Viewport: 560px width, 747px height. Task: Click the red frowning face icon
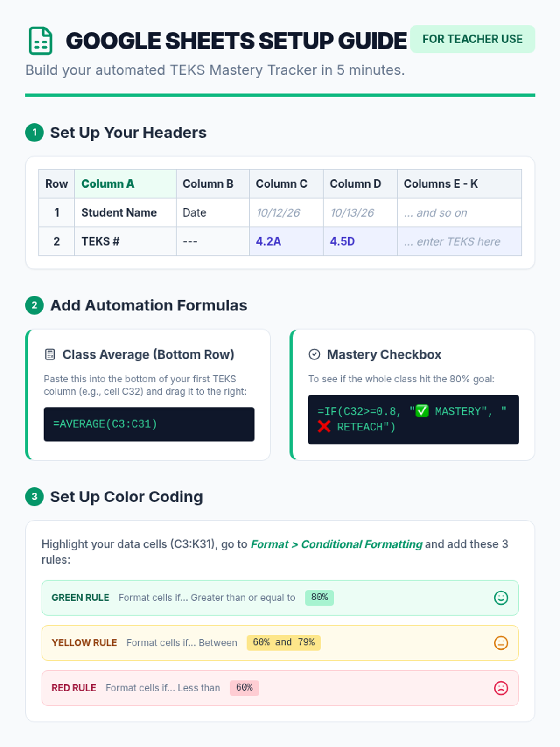point(501,688)
